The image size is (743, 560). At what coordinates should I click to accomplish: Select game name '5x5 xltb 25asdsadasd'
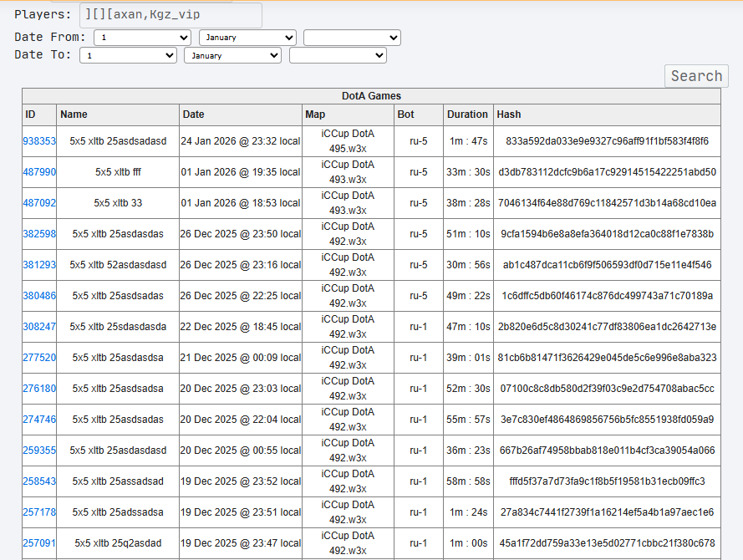click(118, 141)
